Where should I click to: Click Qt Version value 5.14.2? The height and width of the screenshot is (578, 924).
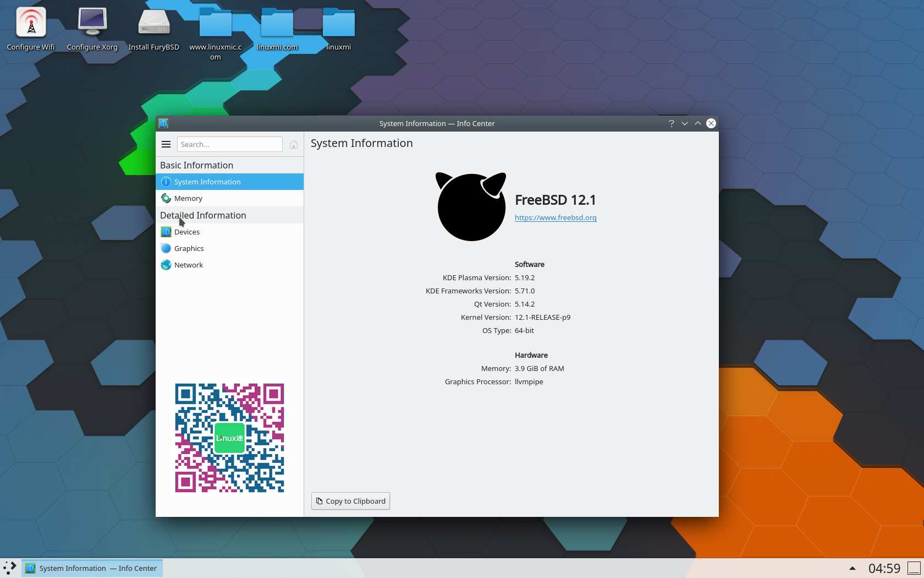[525, 304]
